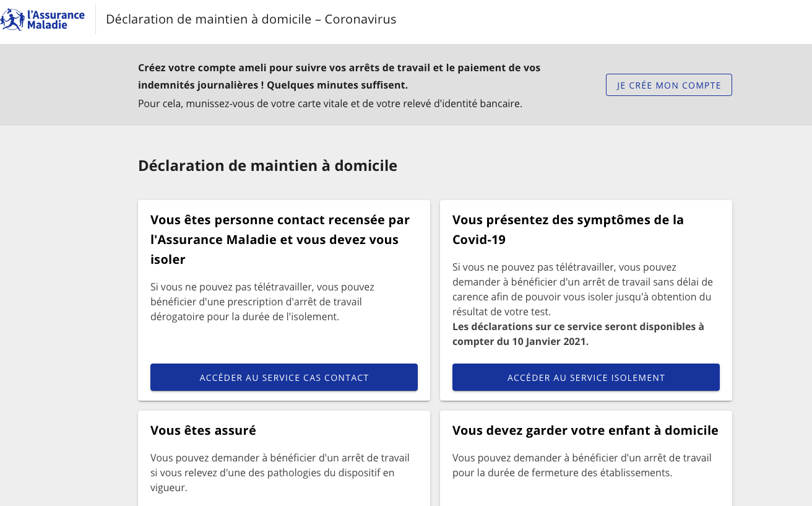This screenshot has width=812, height=506.
Task: Click paragraph about arrêt sans délai de carence
Action: point(582,289)
